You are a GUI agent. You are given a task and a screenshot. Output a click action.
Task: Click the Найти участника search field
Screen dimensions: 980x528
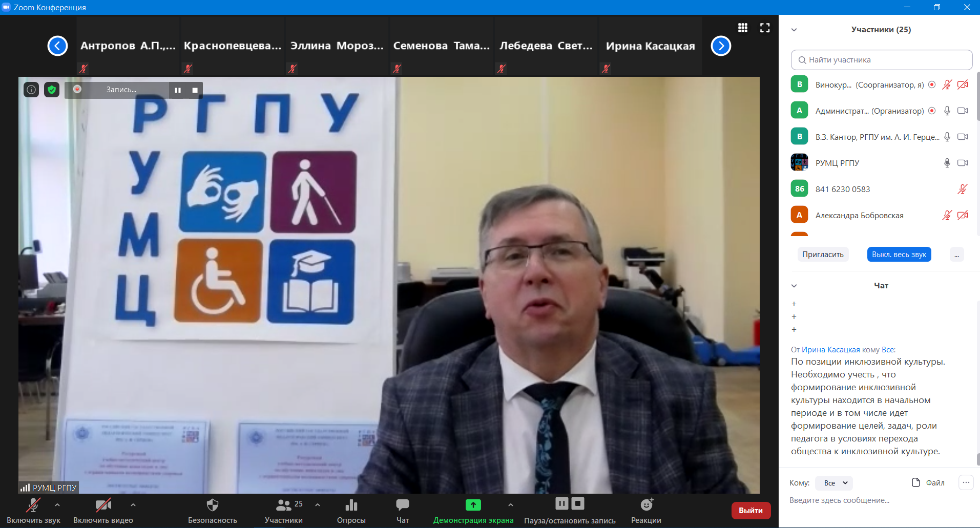pos(881,60)
